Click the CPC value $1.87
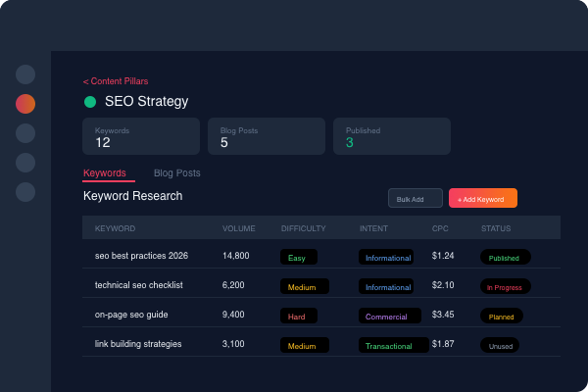 (x=443, y=344)
